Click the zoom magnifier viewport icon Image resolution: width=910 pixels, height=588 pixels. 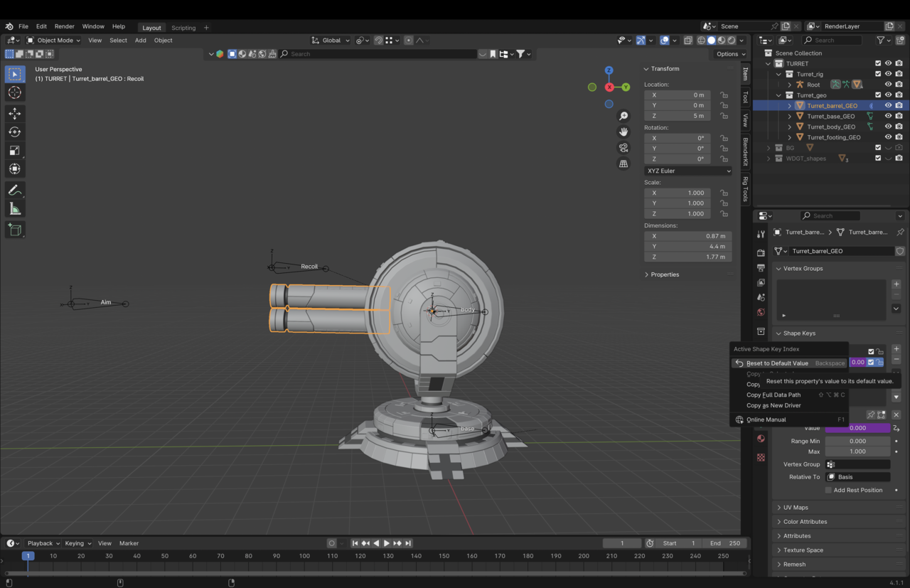click(623, 117)
